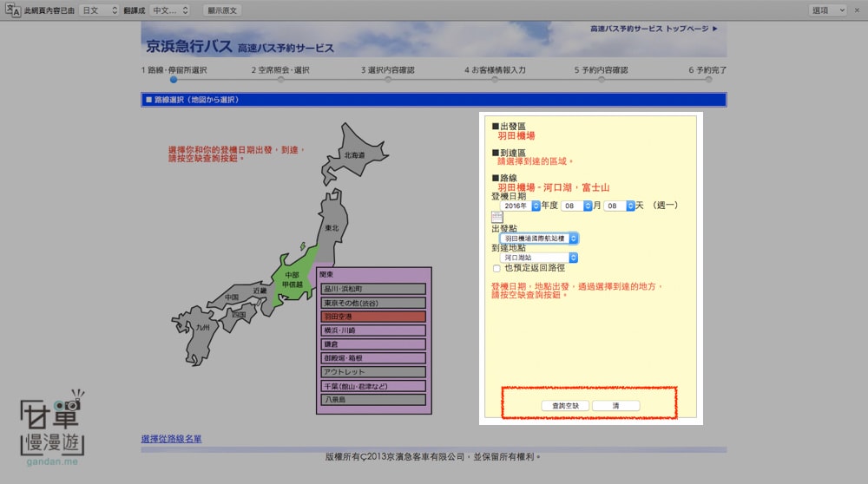Click the translate icon in the top bar
Image resolution: width=868 pixels, height=484 pixels.
(13, 10)
